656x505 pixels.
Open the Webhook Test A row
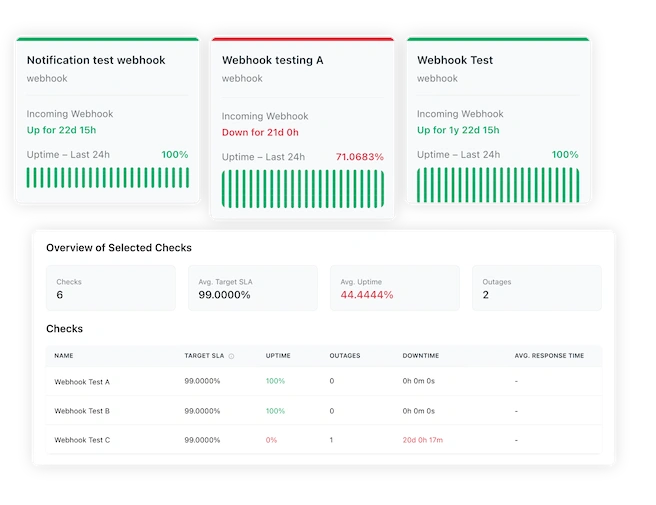(82, 382)
